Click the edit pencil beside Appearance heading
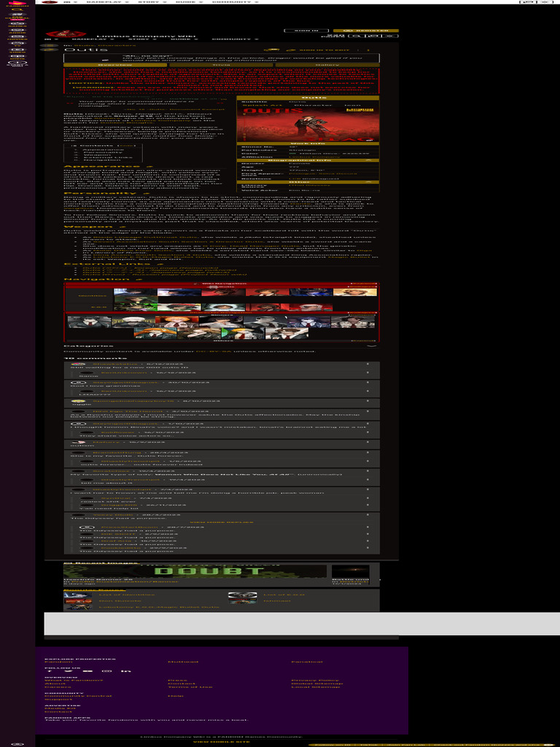Image resolution: width=560 pixels, height=747 pixels. click(152, 167)
